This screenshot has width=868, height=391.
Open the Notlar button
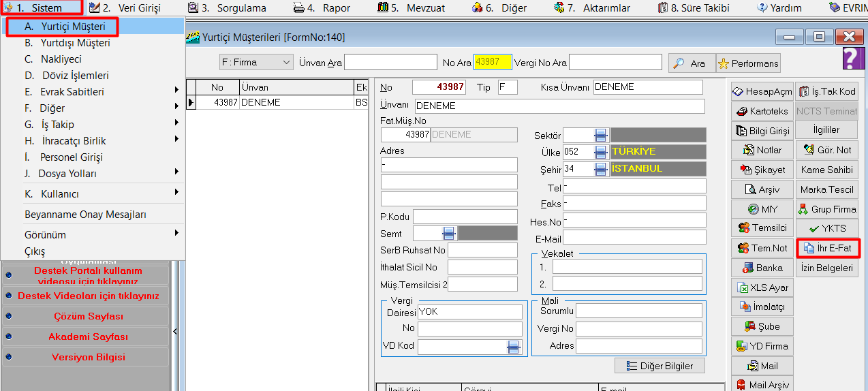(x=762, y=150)
